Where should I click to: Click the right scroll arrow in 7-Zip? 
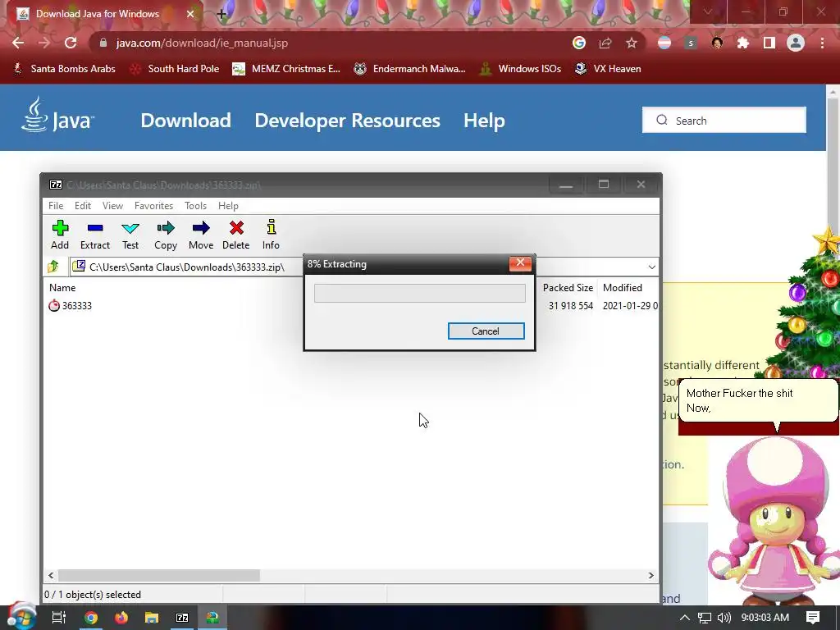[651, 575]
